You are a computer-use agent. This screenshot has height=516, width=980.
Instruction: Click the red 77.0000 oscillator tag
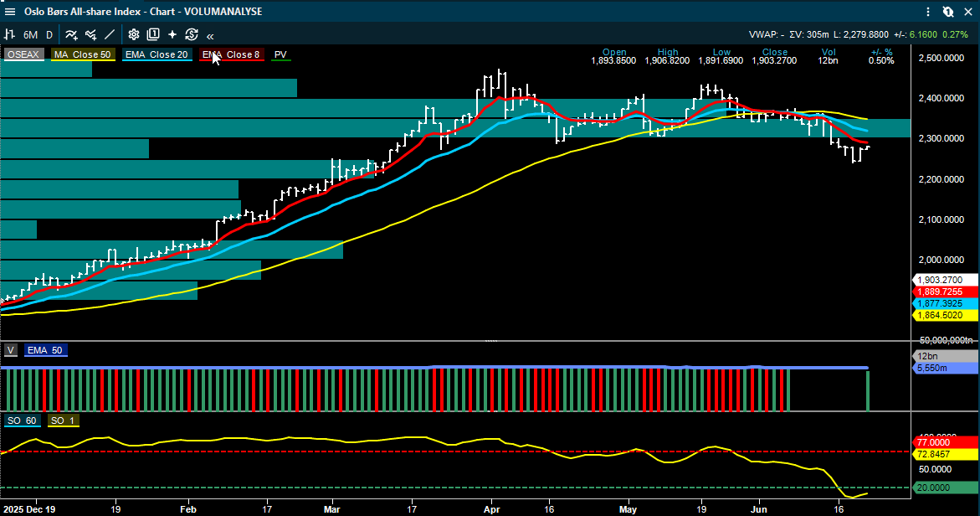click(944, 442)
